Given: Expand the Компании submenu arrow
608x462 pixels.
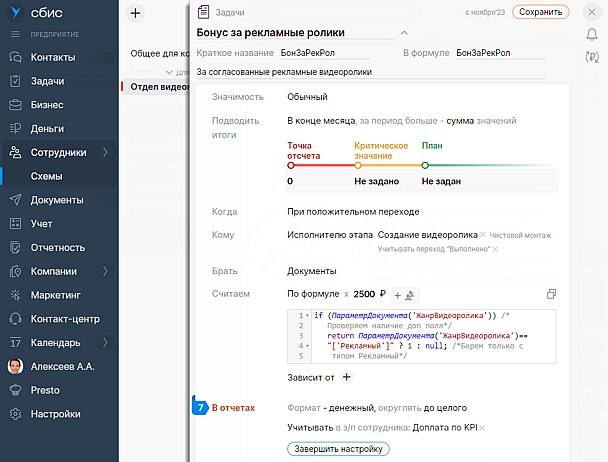Looking at the screenshot, I should pyautogui.click(x=105, y=271).
